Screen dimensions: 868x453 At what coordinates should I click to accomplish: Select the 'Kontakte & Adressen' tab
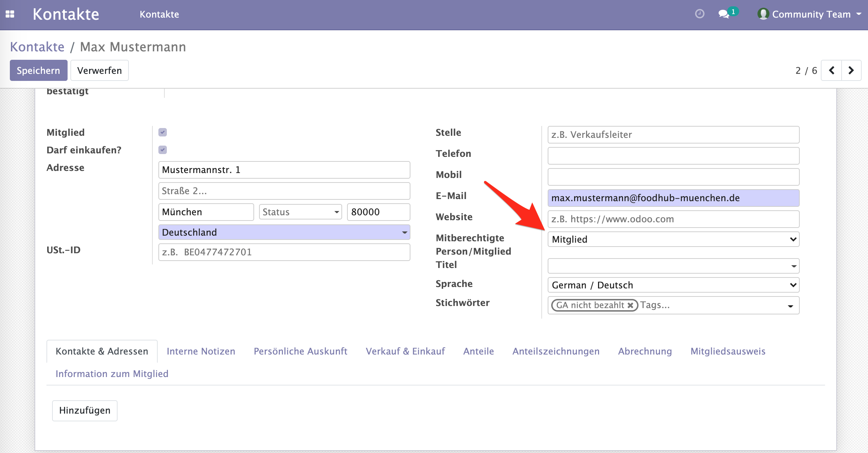coord(102,351)
